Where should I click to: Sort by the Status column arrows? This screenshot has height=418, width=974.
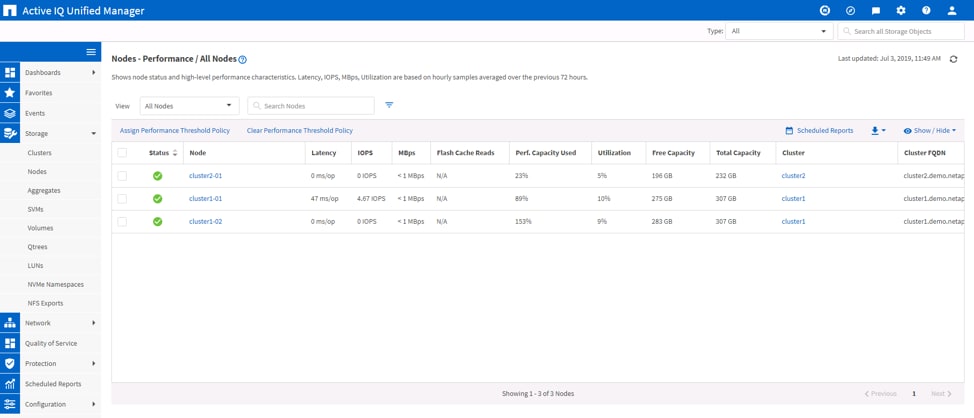[x=175, y=153]
